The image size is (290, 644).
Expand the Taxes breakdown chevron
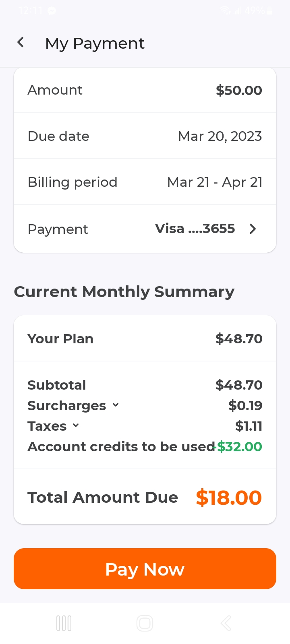point(76,425)
